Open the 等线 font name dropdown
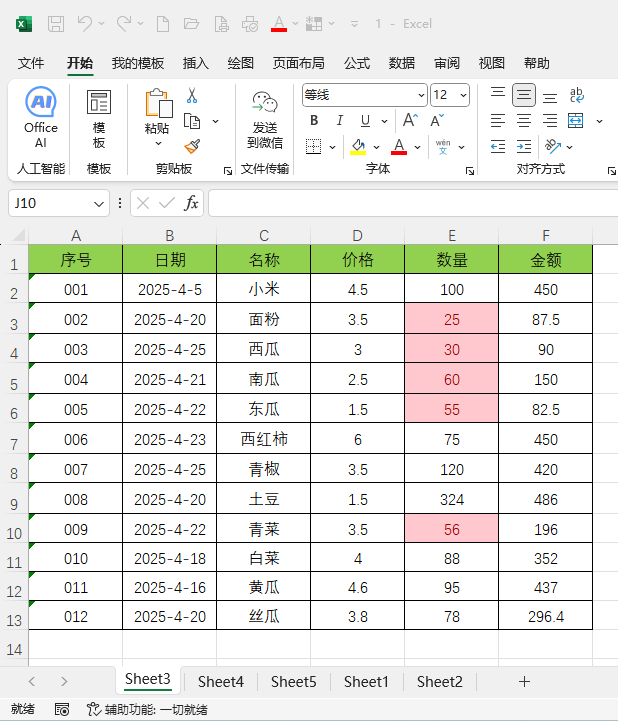The width and height of the screenshot is (618, 721). [x=421, y=95]
